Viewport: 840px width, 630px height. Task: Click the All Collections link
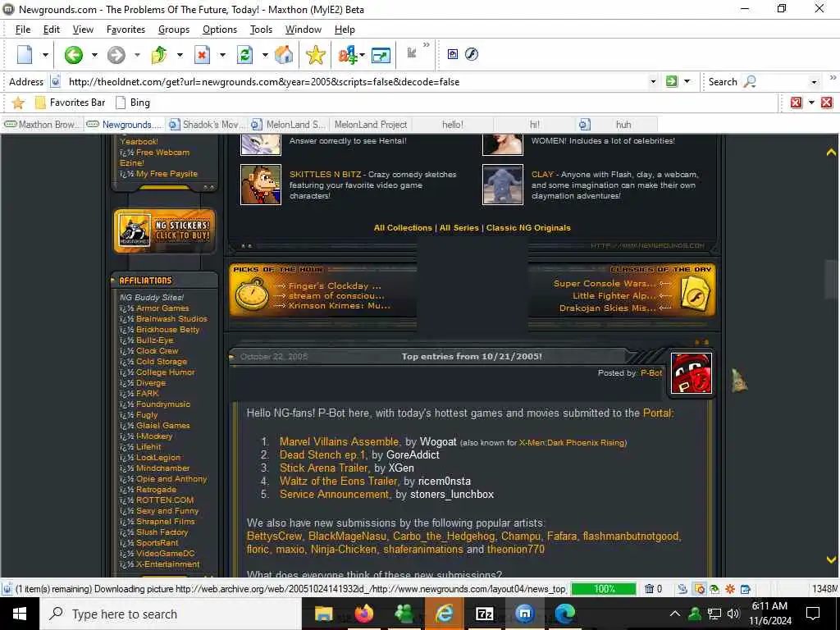pyautogui.click(x=402, y=228)
